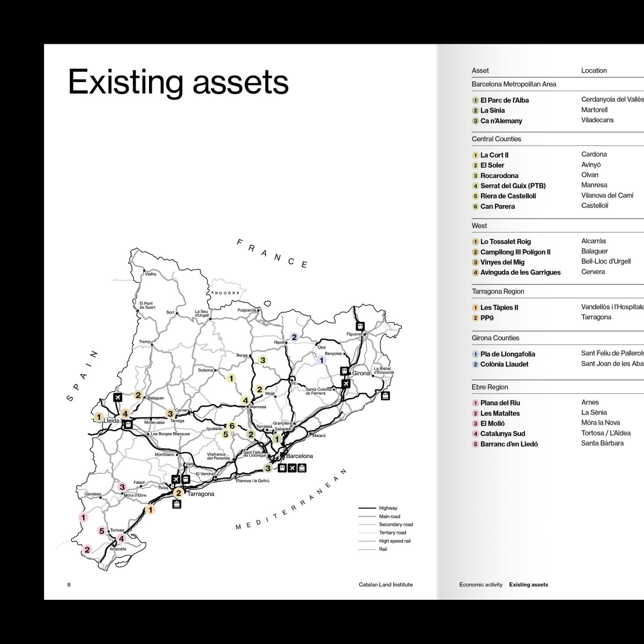Click the 'Tarragona Region' section heading
This screenshot has width=644, height=644.
click(498, 292)
